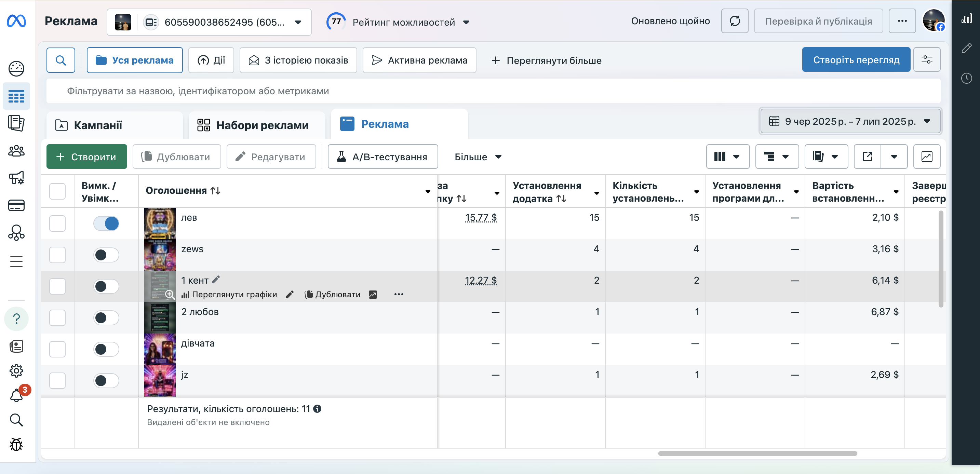
Task: Click Переглянути графіки in 1 кент row
Action: [x=229, y=295]
